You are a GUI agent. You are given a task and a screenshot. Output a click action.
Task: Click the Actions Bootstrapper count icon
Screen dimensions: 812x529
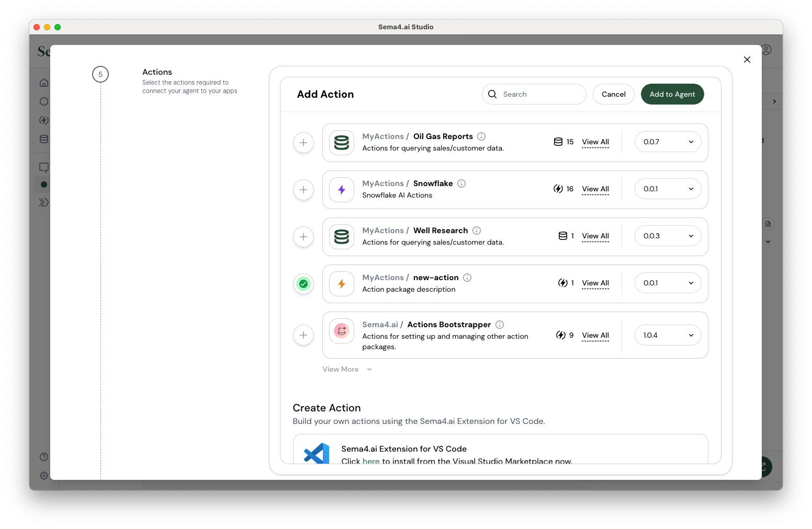click(x=561, y=335)
